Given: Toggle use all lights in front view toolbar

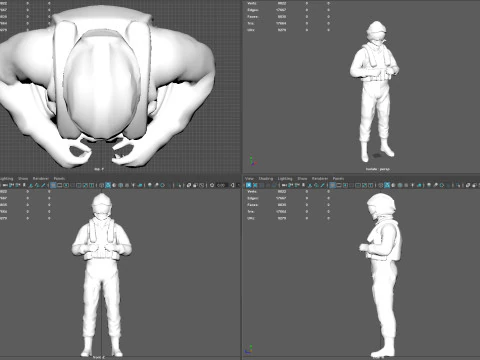Looking at the screenshot, I should [133, 185].
